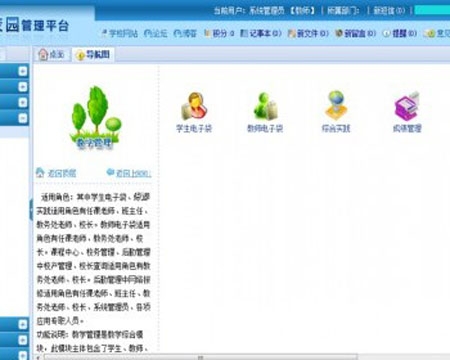Open 学校网站 from top toolbar
The image size is (450, 360).
[120, 33]
